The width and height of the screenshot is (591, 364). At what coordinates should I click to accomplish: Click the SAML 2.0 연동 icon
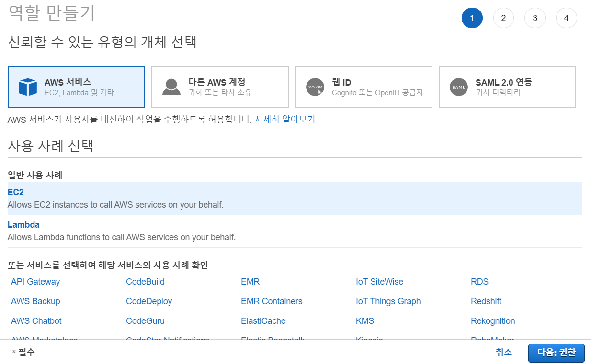point(458,87)
